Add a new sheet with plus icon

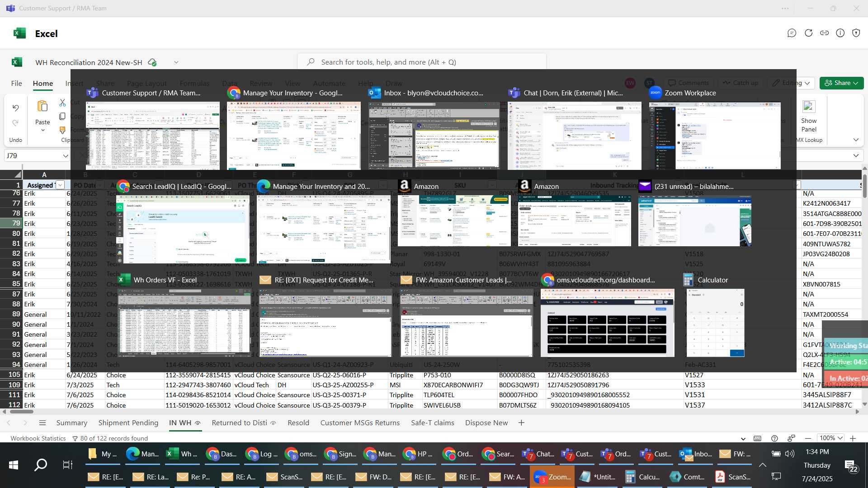pyautogui.click(x=521, y=423)
